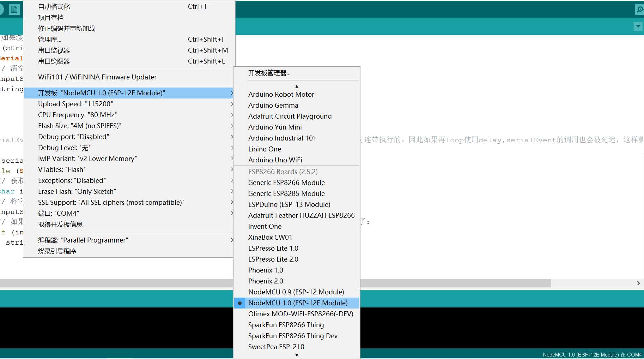Open the Serial Monitor magnifier icon

pyautogui.click(x=639, y=9)
